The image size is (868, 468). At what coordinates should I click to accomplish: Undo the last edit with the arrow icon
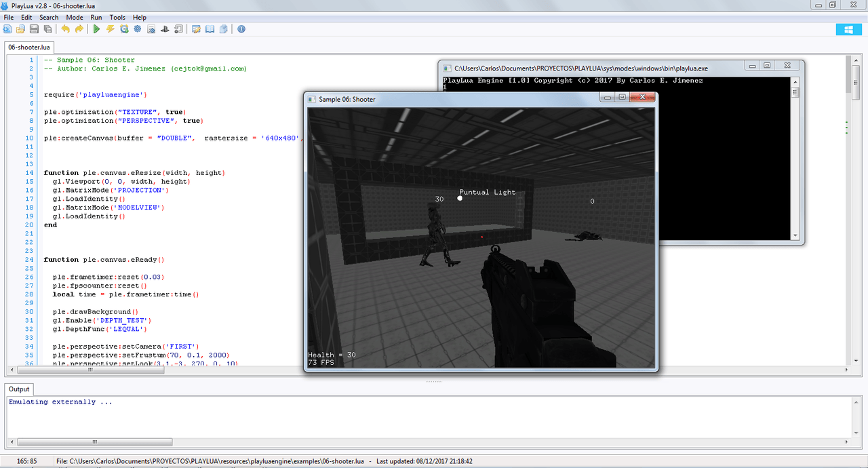click(x=65, y=29)
